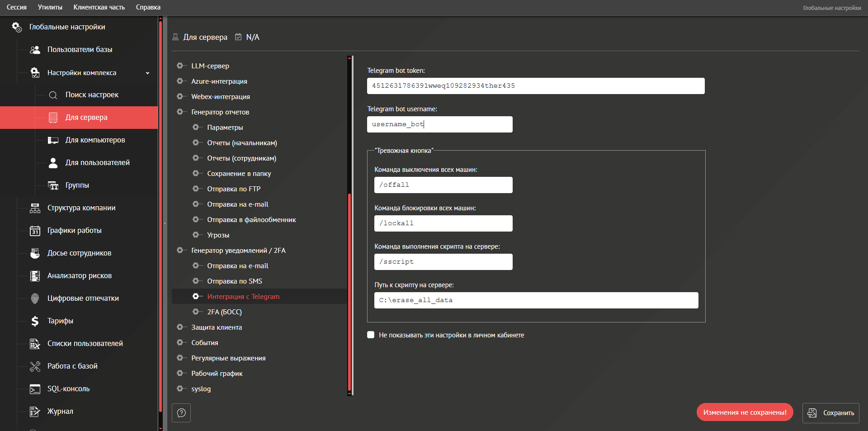Image resolution: width=868 pixels, height=431 pixels.
Task: Click the Company structure icon
Action: tap(35, 208)
